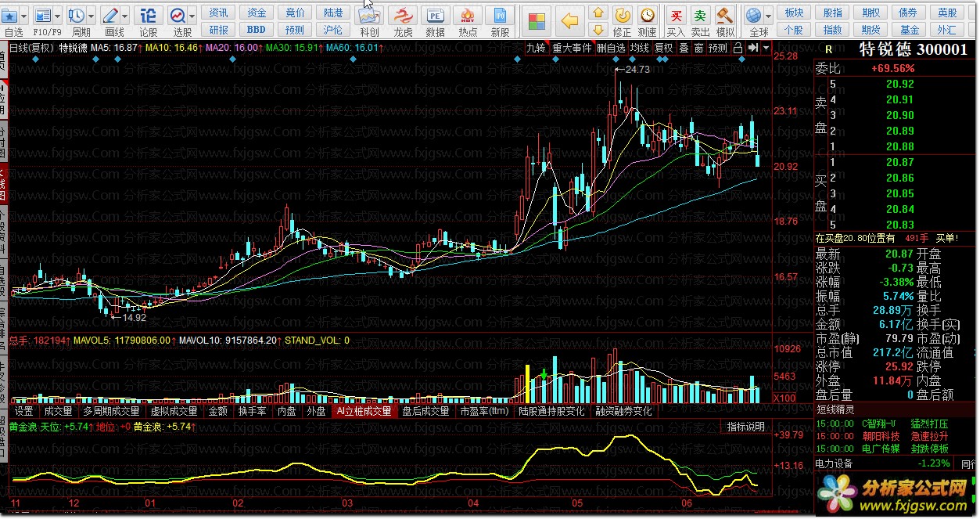The width and height of the screenshot is (980, 519).
Task: Open the 论股 discussion icon
Action: pyautogui.click(x=149, y=15)
